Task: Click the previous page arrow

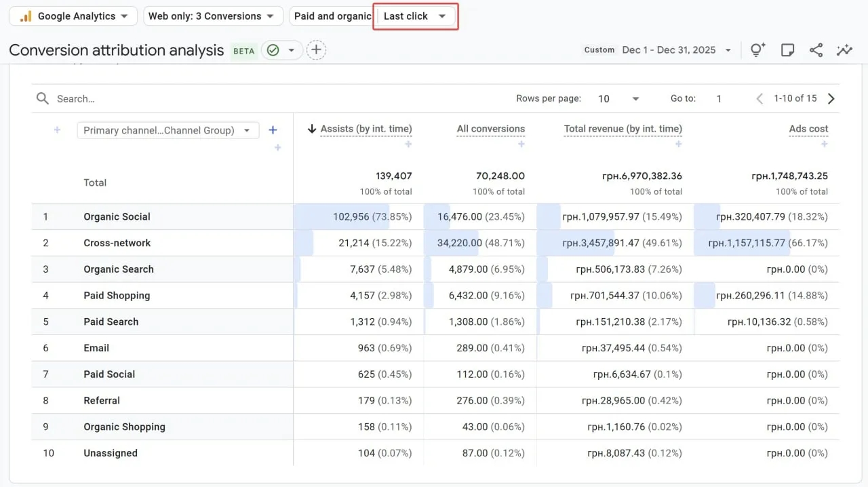Action: 759,99
